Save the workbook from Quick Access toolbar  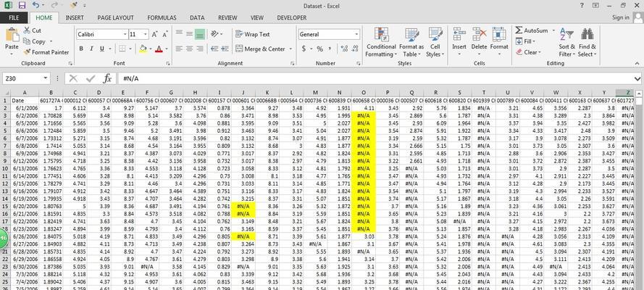(22, 5)
